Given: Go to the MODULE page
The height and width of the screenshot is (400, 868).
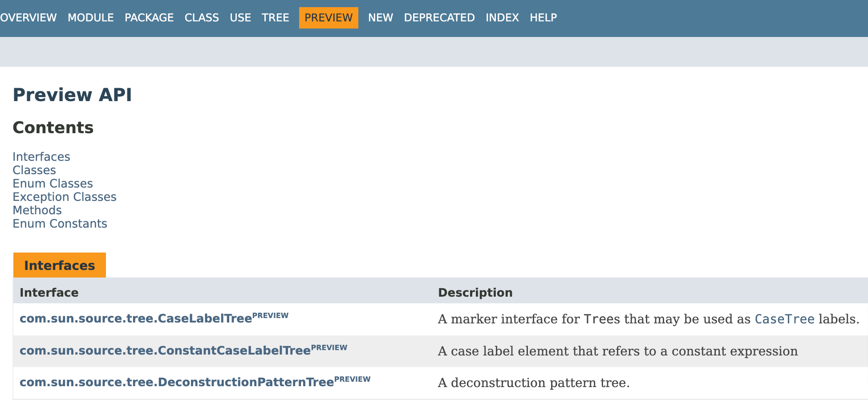Looking at the screenshot, I should [91, 18].
